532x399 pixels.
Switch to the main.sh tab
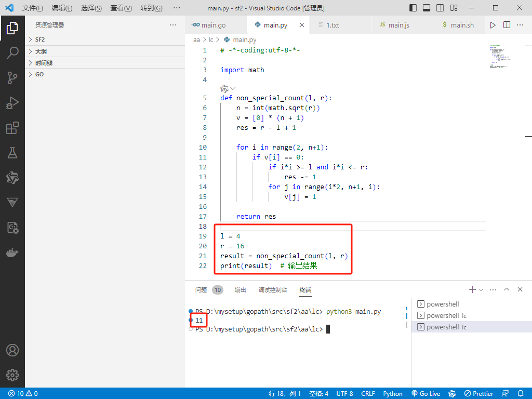pos(459,25)
